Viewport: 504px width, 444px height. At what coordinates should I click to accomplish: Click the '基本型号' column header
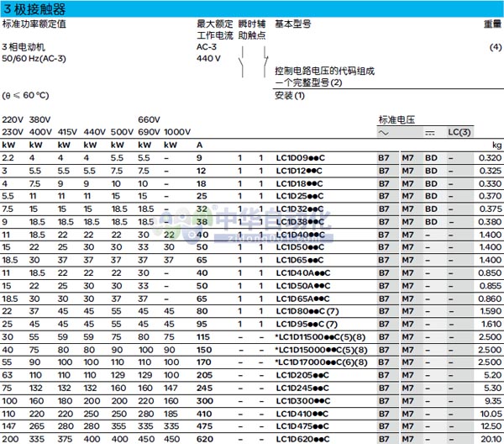point(293,24)
